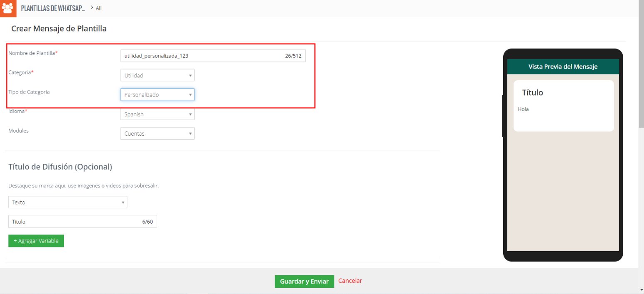Screen dimensions: 644x294
Task: Expand the Modules dropdown showing Cuentas
Action: (x=157, y=133)
